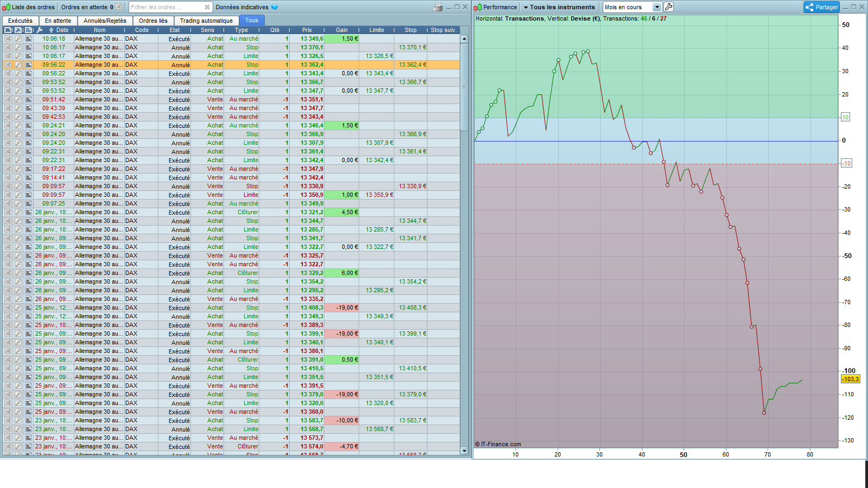Image resolution: width=868 pixels, height=488 pixels.
Task: Switch to the En attente tab
Action: [58, 21]
